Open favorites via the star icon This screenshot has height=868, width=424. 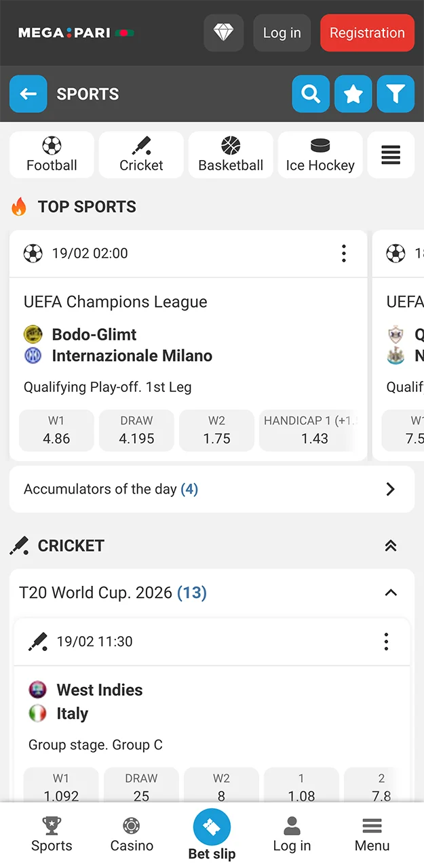[x=353, y=94]
